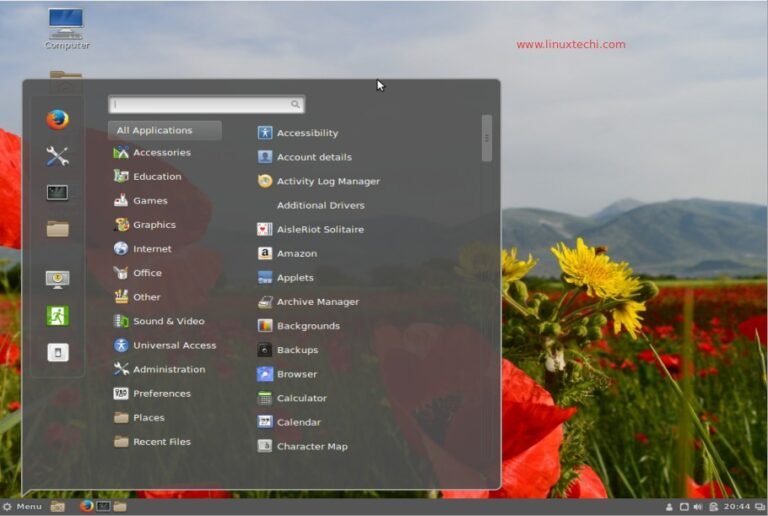This screenshot has height=516, width=768.
Task: Open the Files folder in favorites sidebar
Action: click(57, 229)
